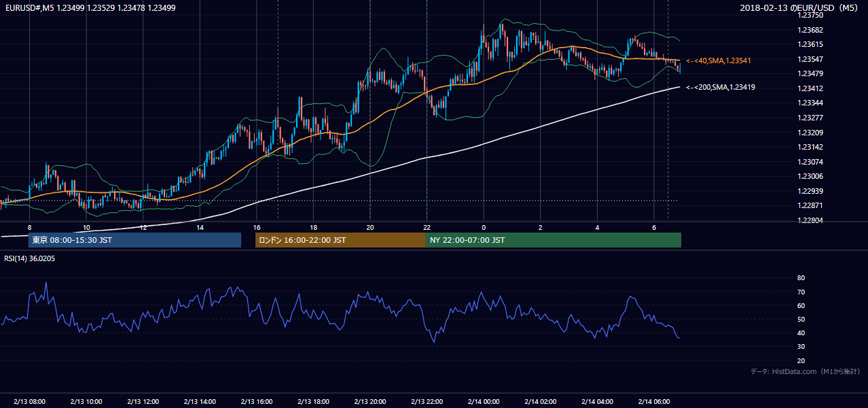Click the green NY 22:00-07:00 JST session bar

[x=554, y=240]
